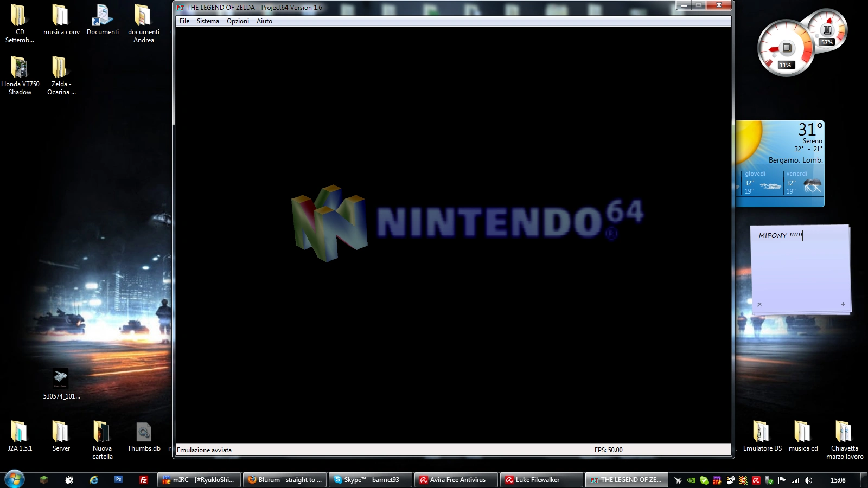868x488 pixels.
Task: Open the Opzioni menu in Project64
Action: [x=238, y=21]
